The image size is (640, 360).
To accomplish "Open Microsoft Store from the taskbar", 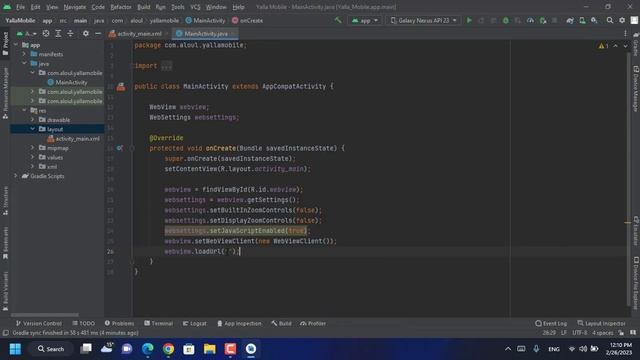I will click(189, 349).
